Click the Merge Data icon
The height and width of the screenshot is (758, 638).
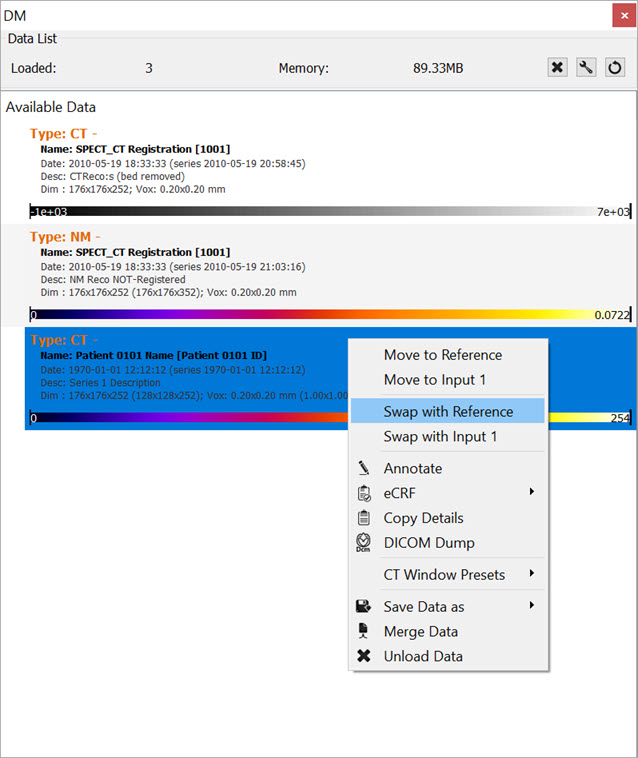pos(364,631)
